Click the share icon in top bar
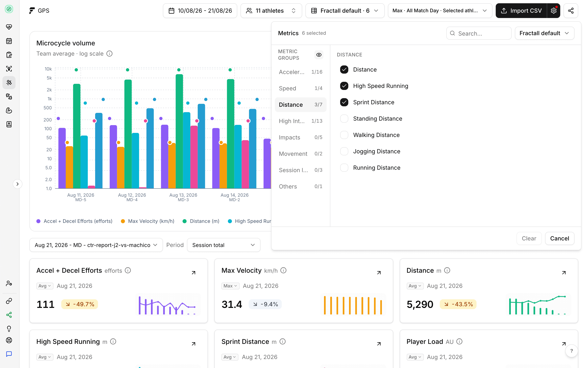588x368 pixels. tap(570, 11)
